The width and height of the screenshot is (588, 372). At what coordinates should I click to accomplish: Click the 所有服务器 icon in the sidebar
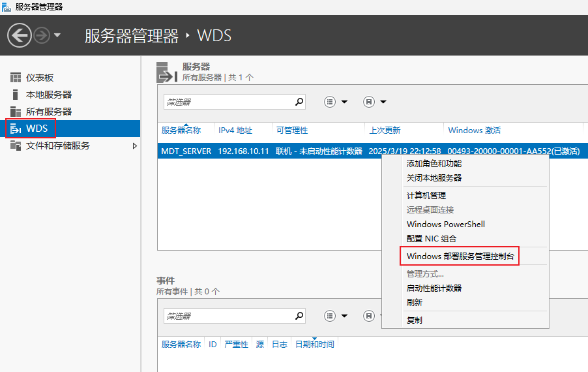click(x=16, y=112)
